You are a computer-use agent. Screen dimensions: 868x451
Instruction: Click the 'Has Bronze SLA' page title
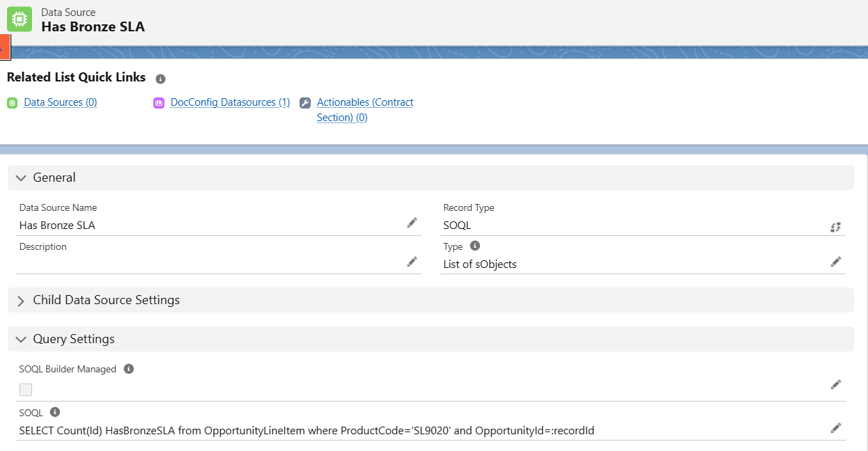93,27
